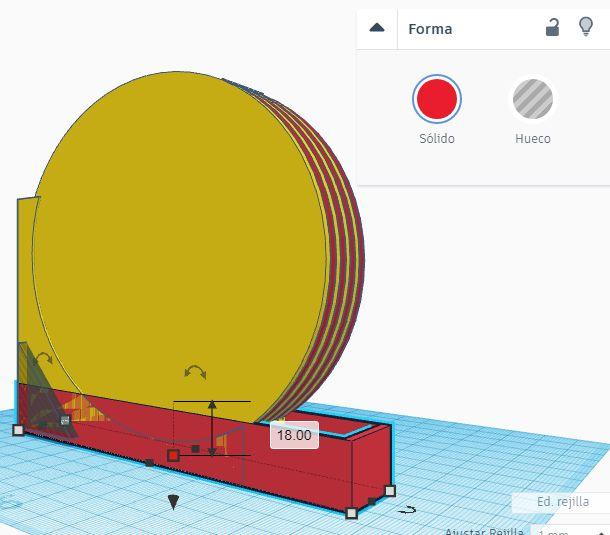Click the black mid-edge handle on the box's front edge

coord(149,463)
